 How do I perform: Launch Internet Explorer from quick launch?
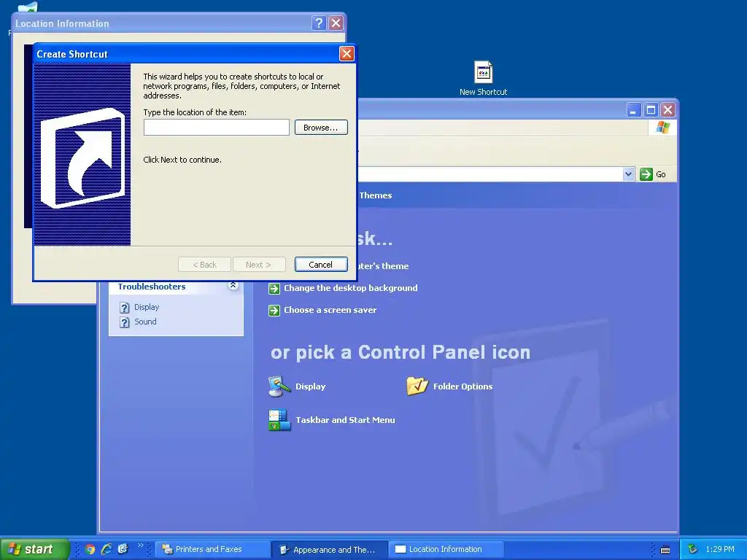(107, 550)
